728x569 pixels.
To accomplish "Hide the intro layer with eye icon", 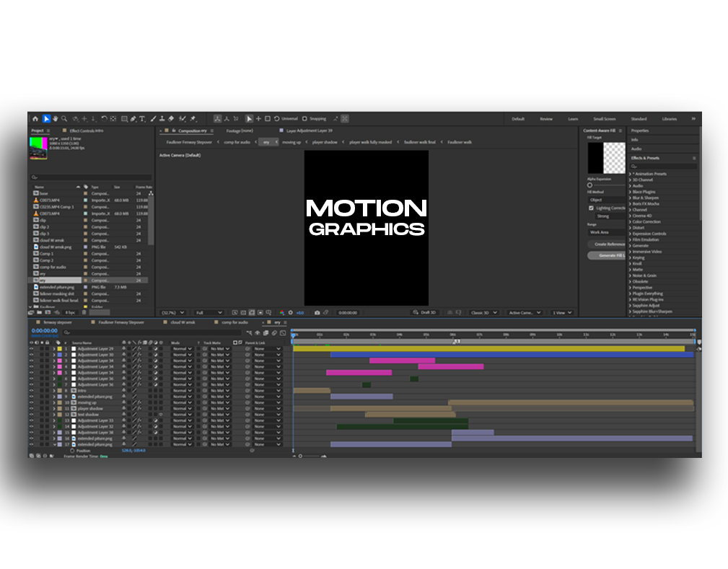I will (32, 391).
